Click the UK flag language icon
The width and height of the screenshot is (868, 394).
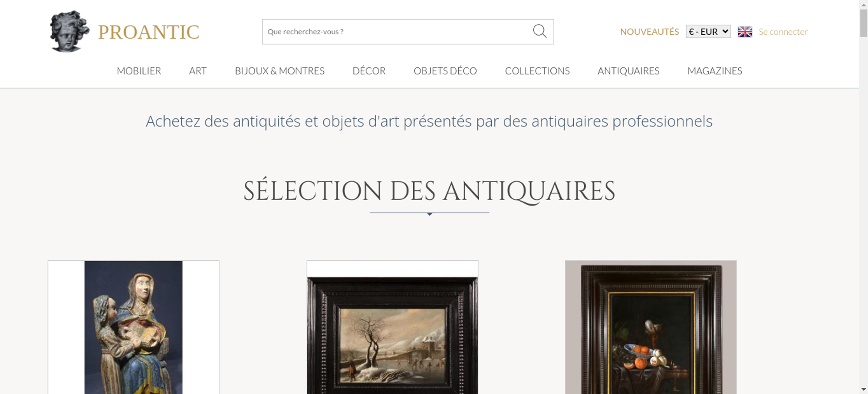745,32
